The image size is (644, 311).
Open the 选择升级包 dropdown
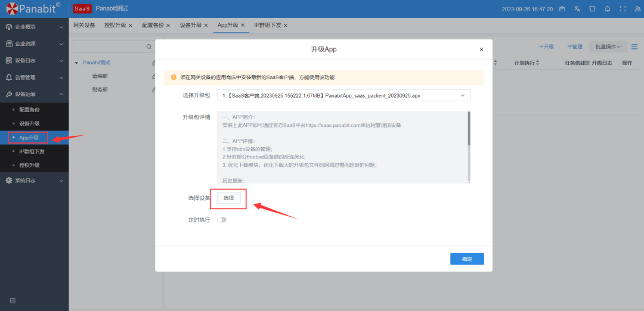coord(343,95)
